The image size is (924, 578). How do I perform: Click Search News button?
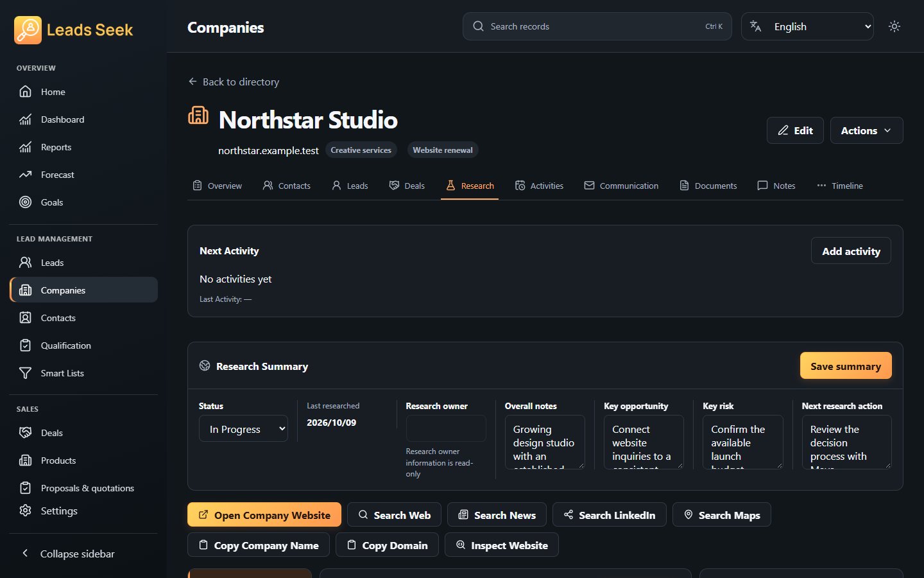coord(497,514)
